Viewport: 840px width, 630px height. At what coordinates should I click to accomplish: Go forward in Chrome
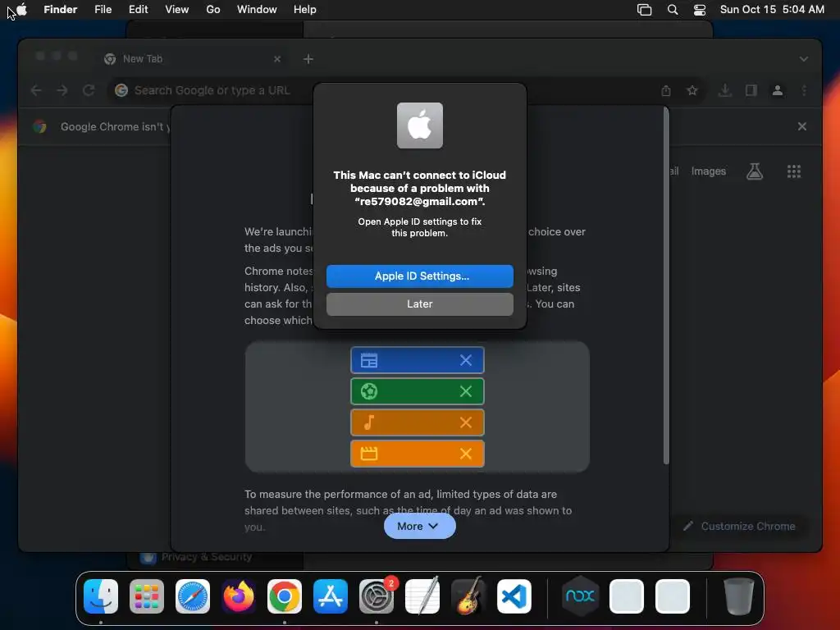[x=62, y=90]
